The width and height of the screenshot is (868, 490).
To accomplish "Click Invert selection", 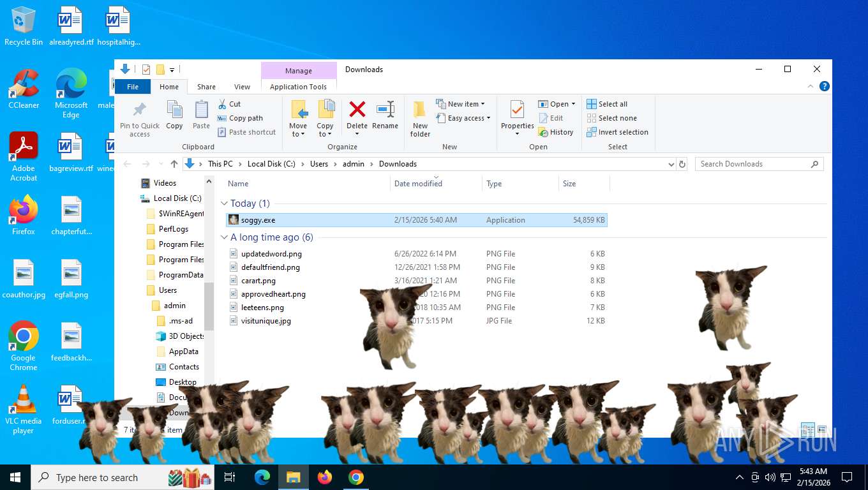I will 617,132.
